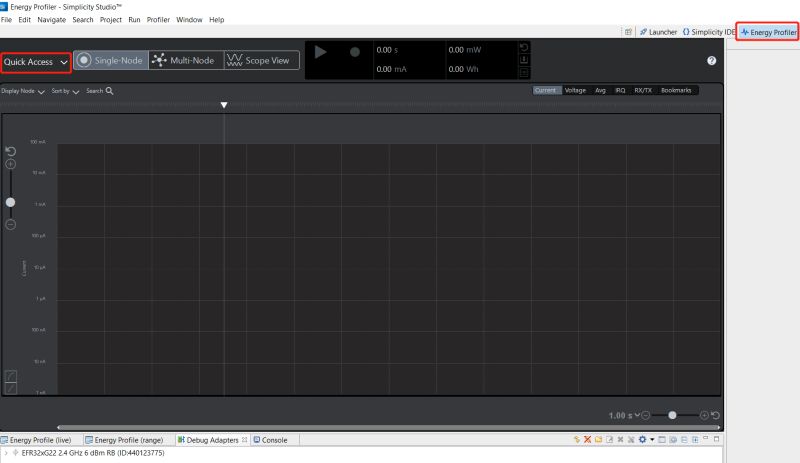The width and height of the screenshot is (800, 463).
Task: Click the yellow connect icon in Debug Adapters toolbar
Action: (577, 440)
